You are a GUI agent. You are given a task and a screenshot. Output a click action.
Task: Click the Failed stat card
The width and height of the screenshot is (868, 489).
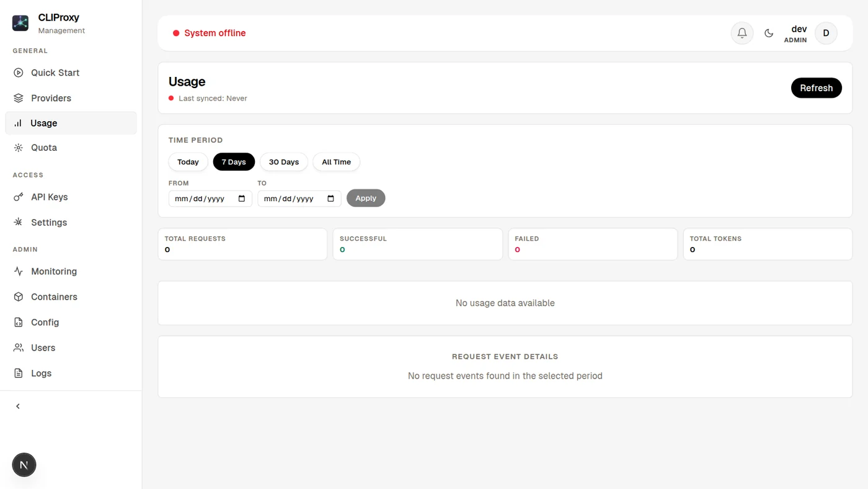tap(593, 244)
